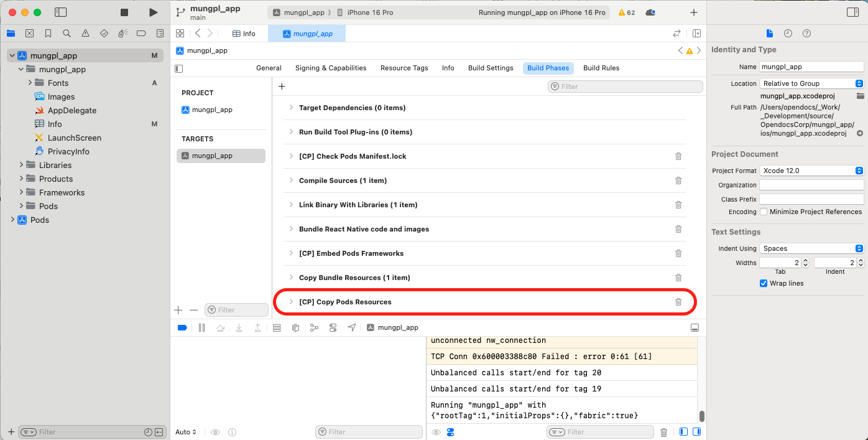
Task: Toggle console metadata options button
Action: [451, 432]
